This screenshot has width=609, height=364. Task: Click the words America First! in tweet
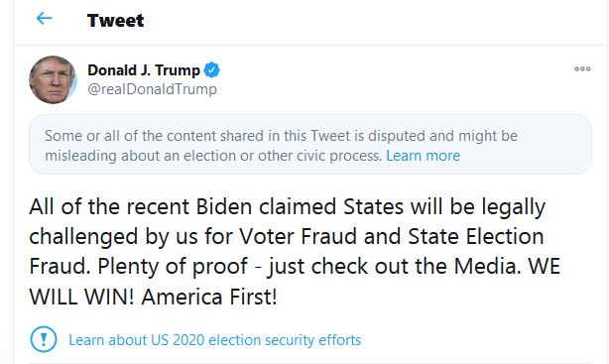209,298
